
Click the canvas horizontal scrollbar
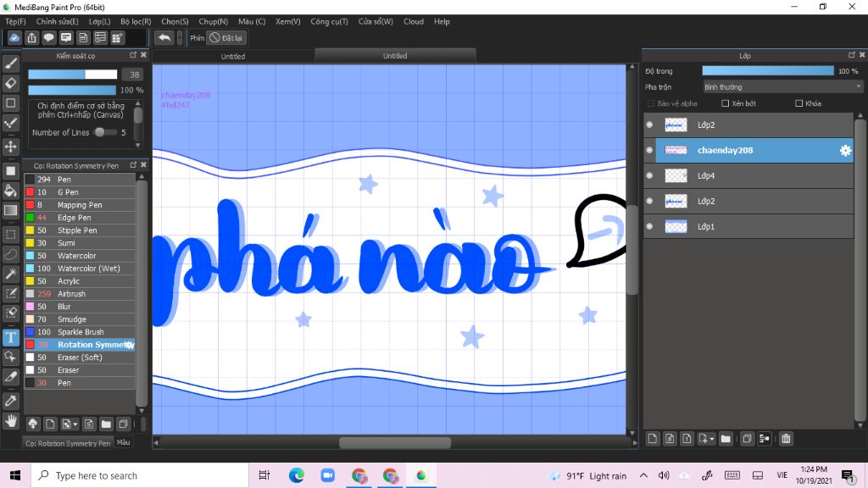point(395,442)
